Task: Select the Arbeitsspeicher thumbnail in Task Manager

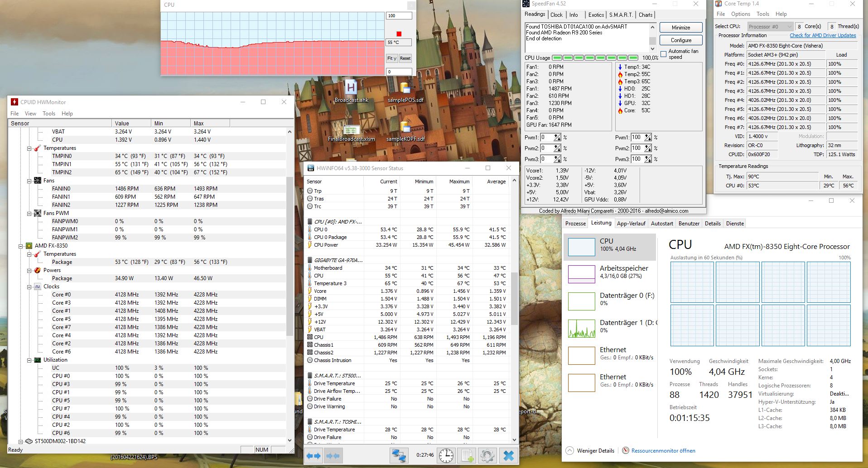Action: click(x=581, y=274)
